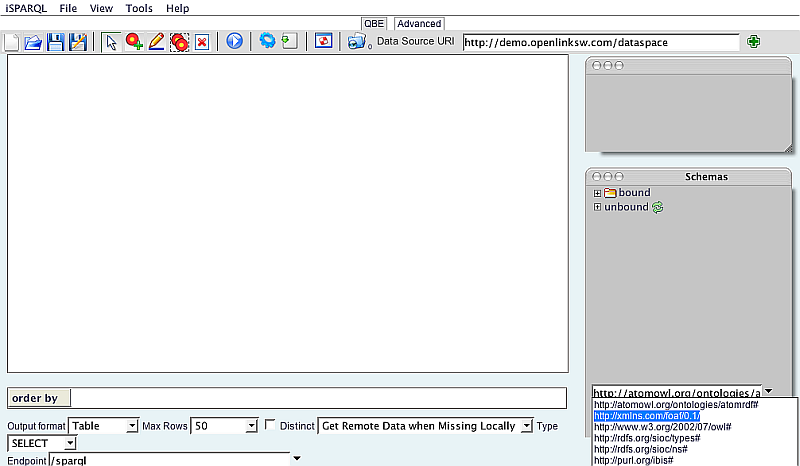Screen dimensions: 800x466
Task: Choose the group nodes tool
Action: tap(179, 42)
